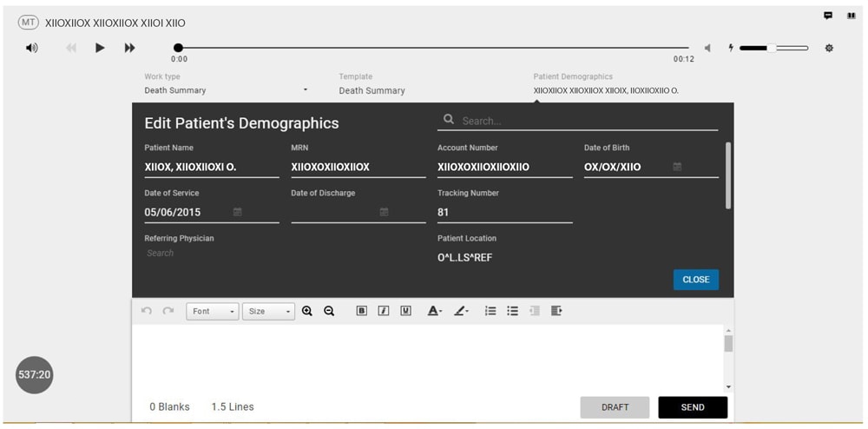Undo the last editor action
868x429 pixels.
click(x=147, y=311)
